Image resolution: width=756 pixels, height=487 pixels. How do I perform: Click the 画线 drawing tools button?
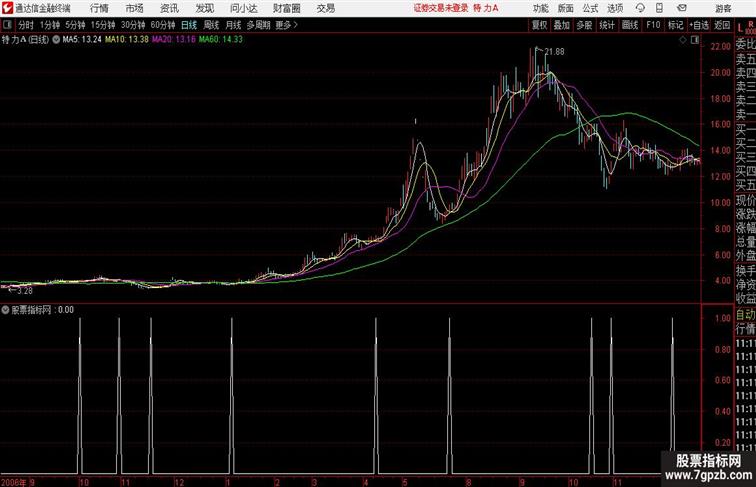click(x=630, y=25)
